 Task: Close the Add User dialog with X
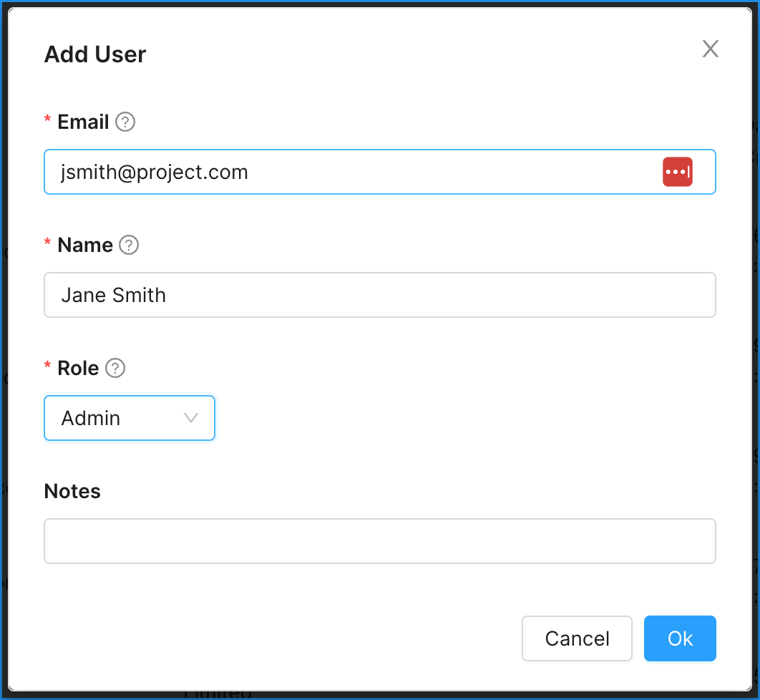[710, 49]
